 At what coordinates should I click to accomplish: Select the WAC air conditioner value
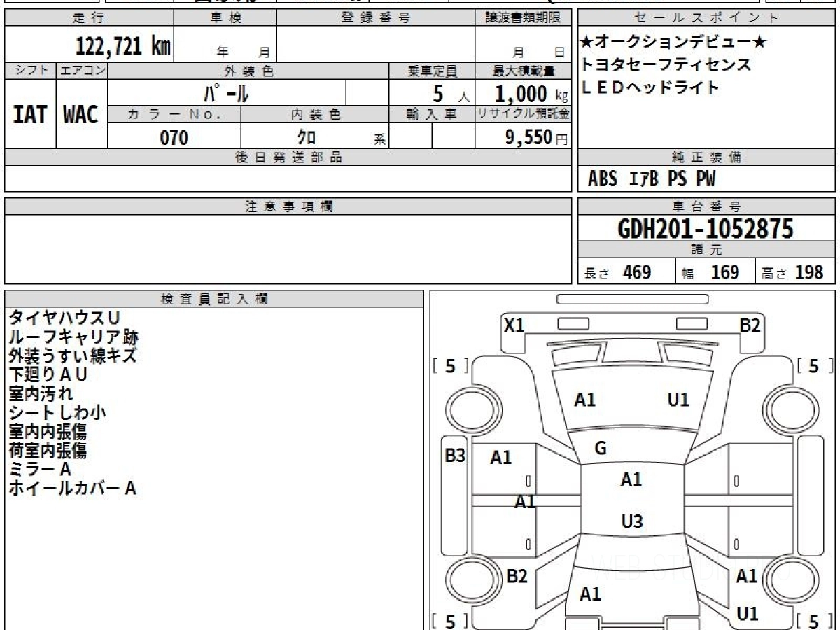[81, 114]
